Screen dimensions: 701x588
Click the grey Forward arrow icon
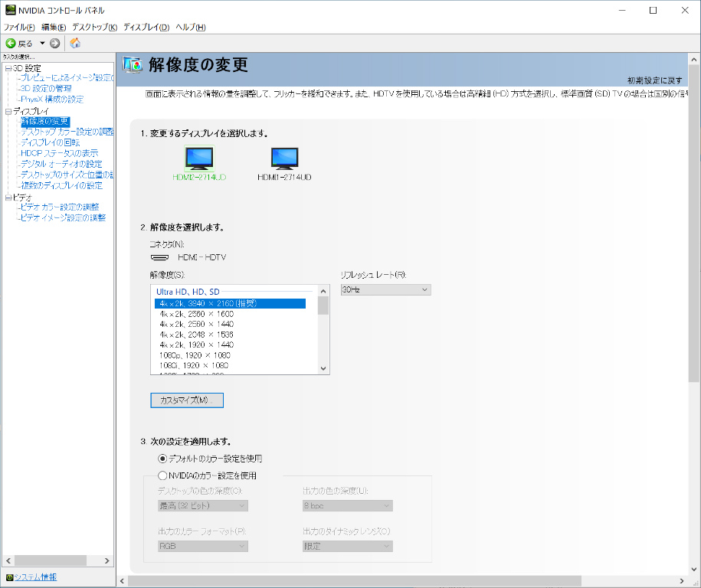click(54, 44)
